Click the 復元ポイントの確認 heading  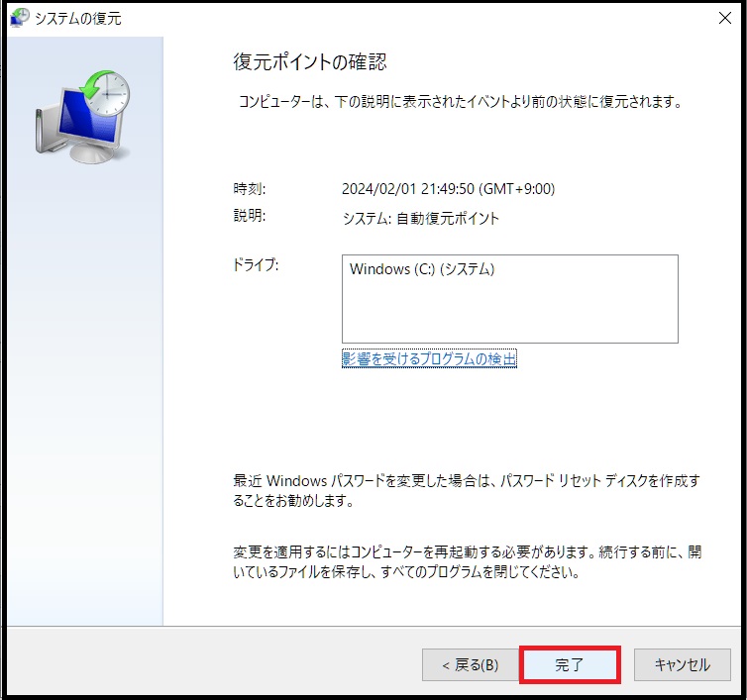point(310,62)
